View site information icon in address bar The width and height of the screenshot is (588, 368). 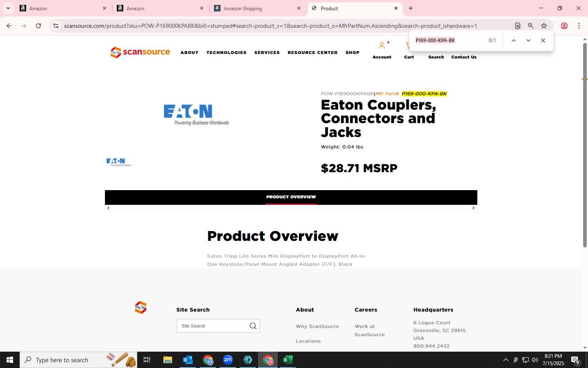[x=56, y=26]
